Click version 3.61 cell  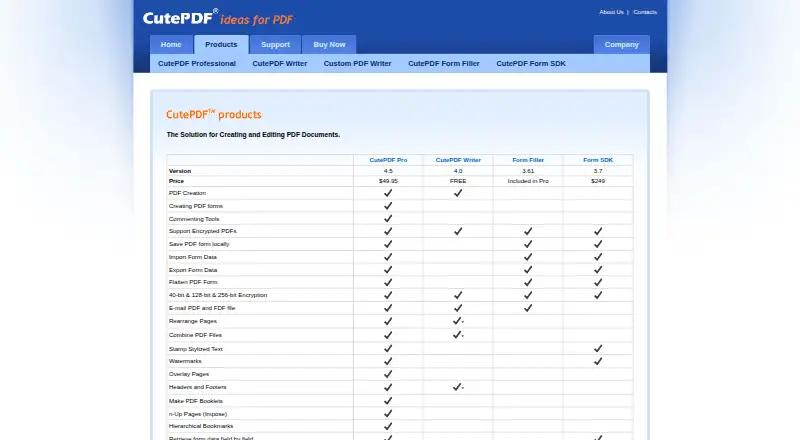[528, 171]
